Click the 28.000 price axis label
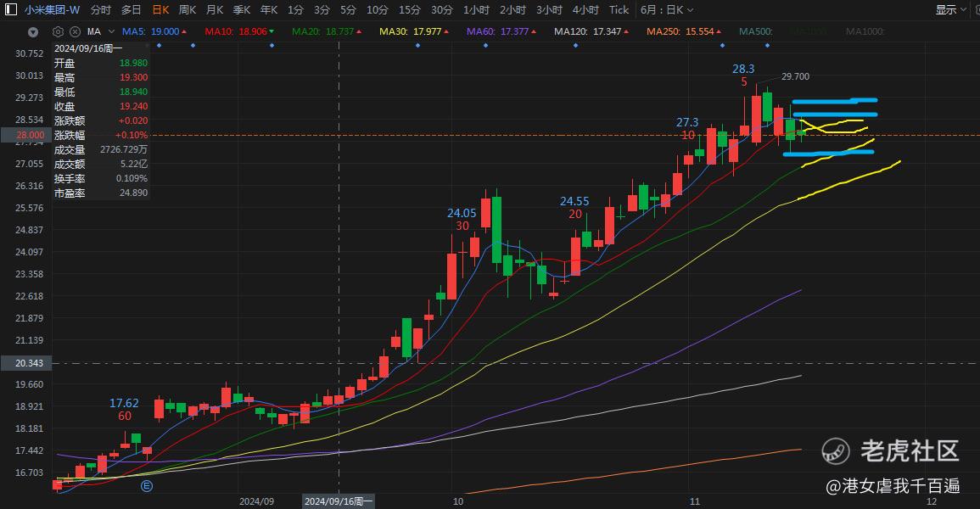 (25, 135)
